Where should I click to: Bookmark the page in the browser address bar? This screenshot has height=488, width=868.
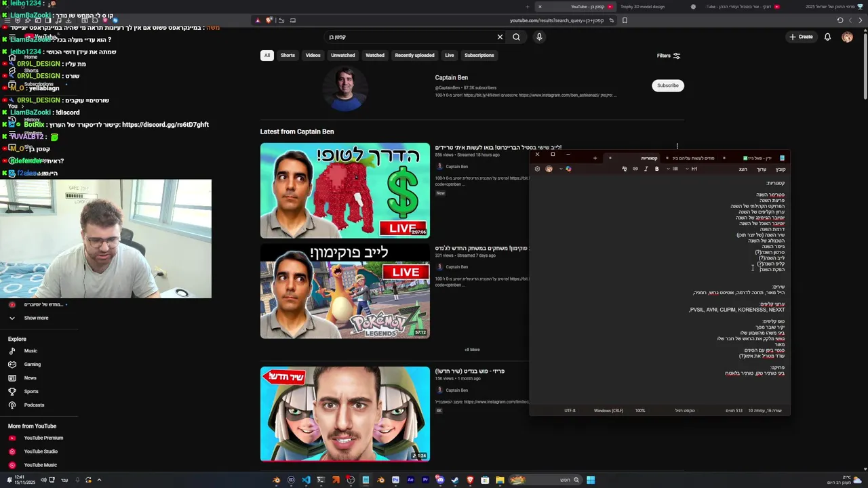[625, 20]
